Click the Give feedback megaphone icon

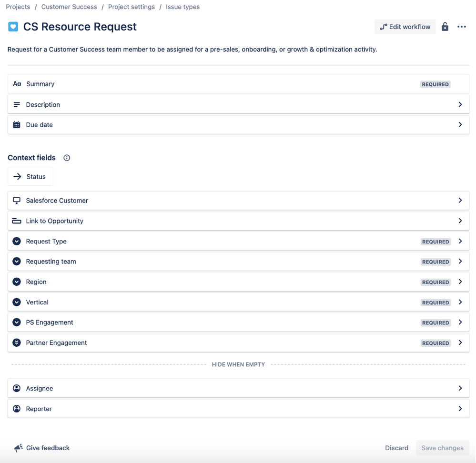coord(18,447)
